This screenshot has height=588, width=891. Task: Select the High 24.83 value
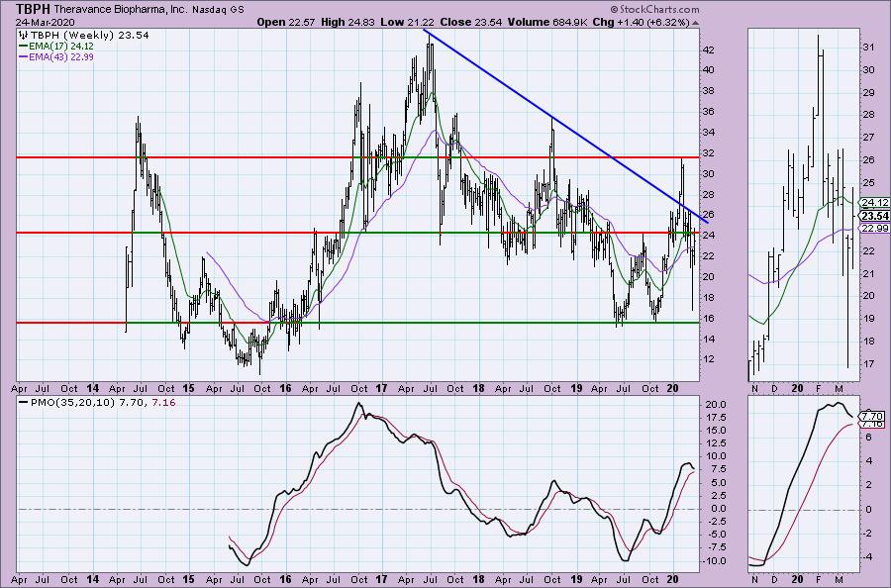coord(347,22)
